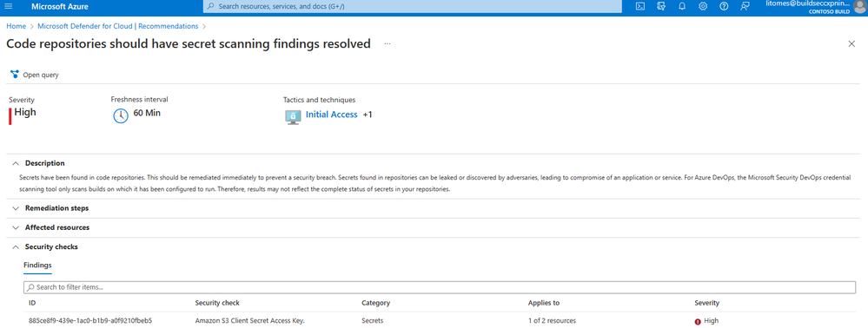Sort by the Security check column header
Screen dimensions: 868x328
[217, 303]
